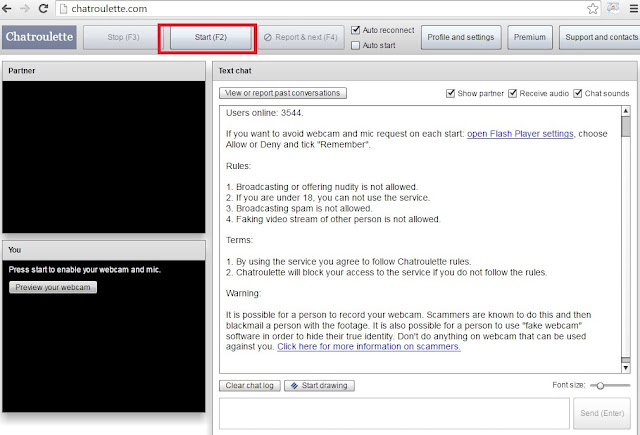Image resolution: width=640 pixels, height=435 pixels.
Task: Click the Chatroulette logo
Action: pyautogui.click(x=39, y=37)
